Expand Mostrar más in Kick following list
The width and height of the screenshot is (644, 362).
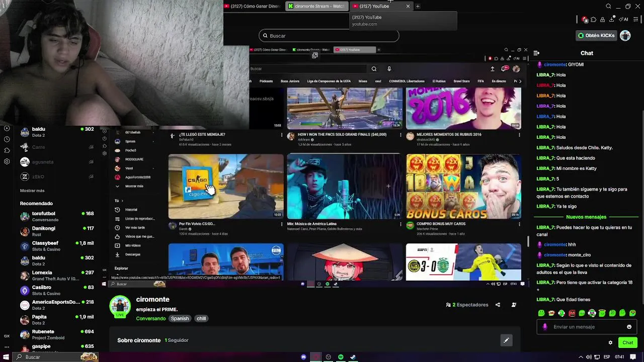point(32,191)
